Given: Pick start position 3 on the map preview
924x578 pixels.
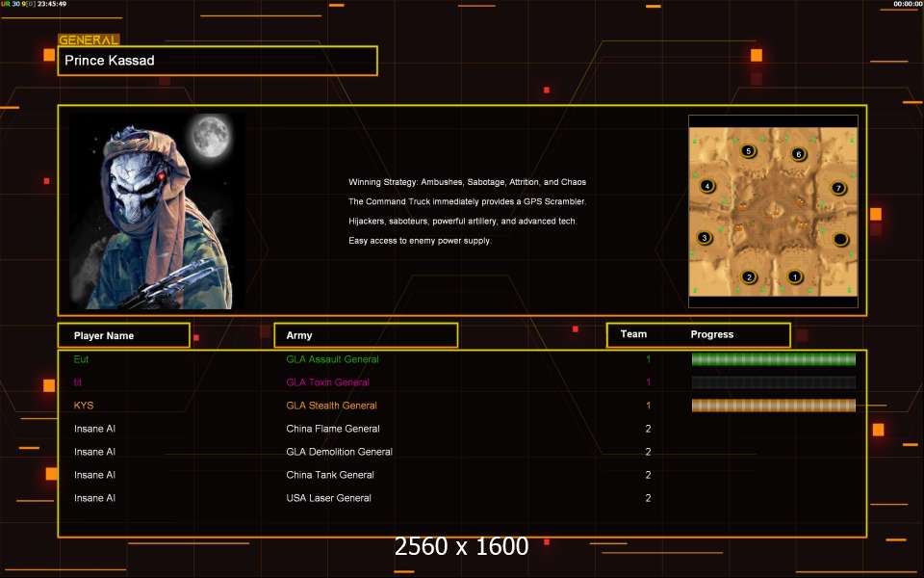Looking at the screenshot, I should tap(705, 238).
